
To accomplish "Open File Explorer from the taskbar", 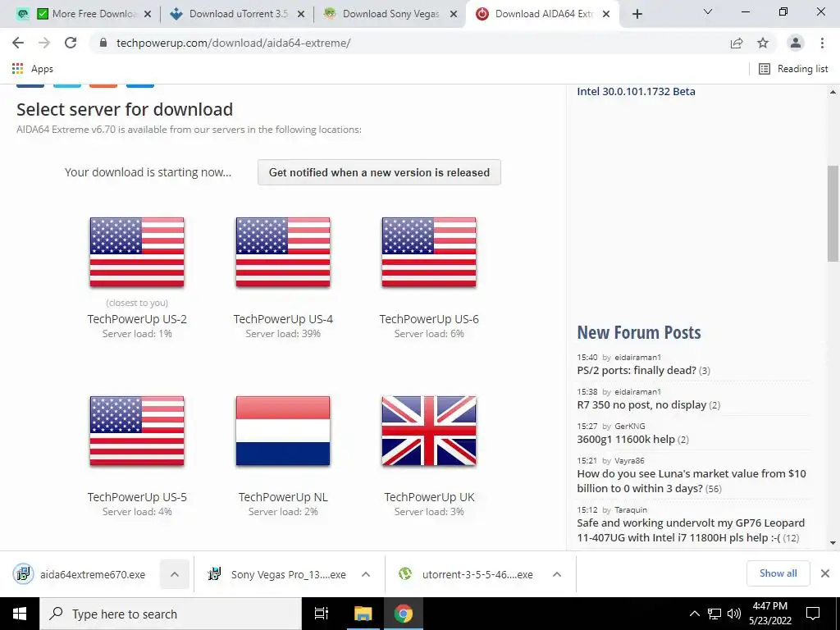I will (363, 614).
